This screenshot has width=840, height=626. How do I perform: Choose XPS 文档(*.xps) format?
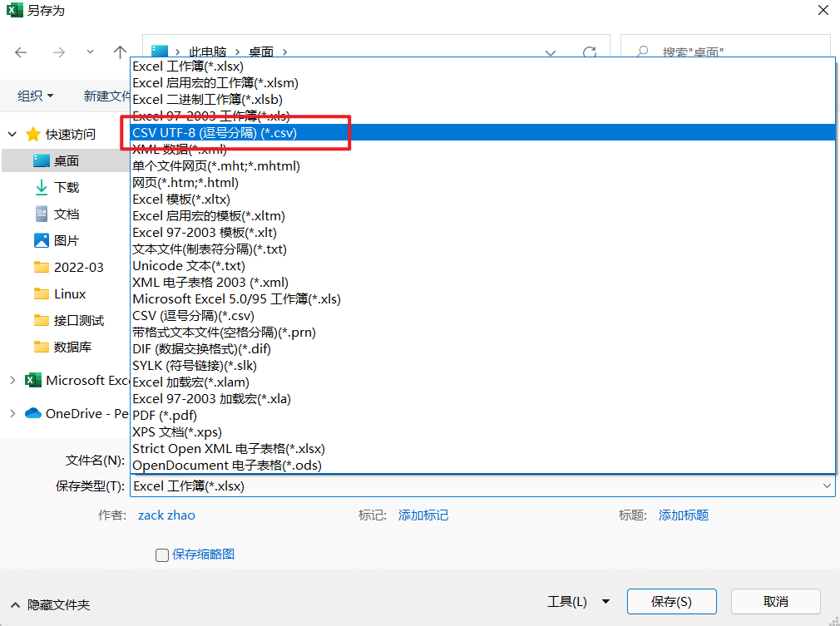(482, 431)
